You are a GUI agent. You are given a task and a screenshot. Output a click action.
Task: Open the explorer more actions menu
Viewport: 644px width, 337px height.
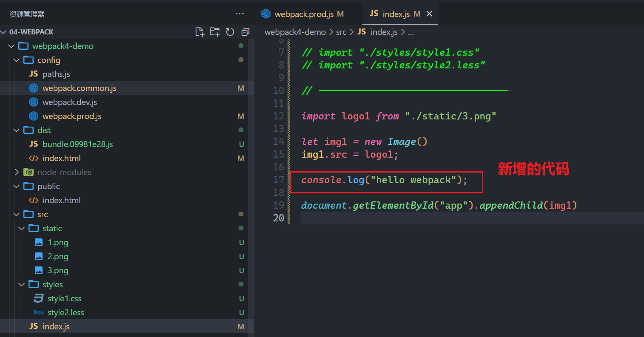[240, 14]
